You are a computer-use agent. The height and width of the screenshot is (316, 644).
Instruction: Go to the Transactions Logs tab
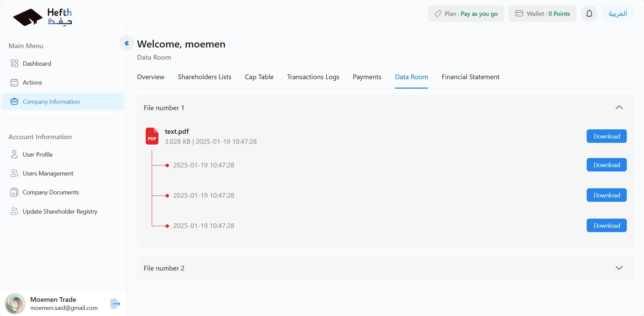click(x=313, y=77)
